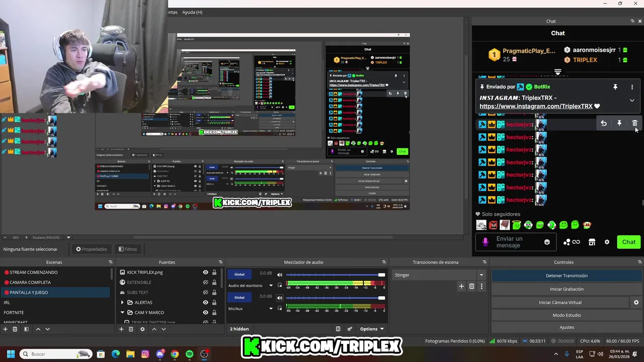Open the emoji picker in chat input
This screenshot has width=644, height=362.
click(x=547, y=242)
